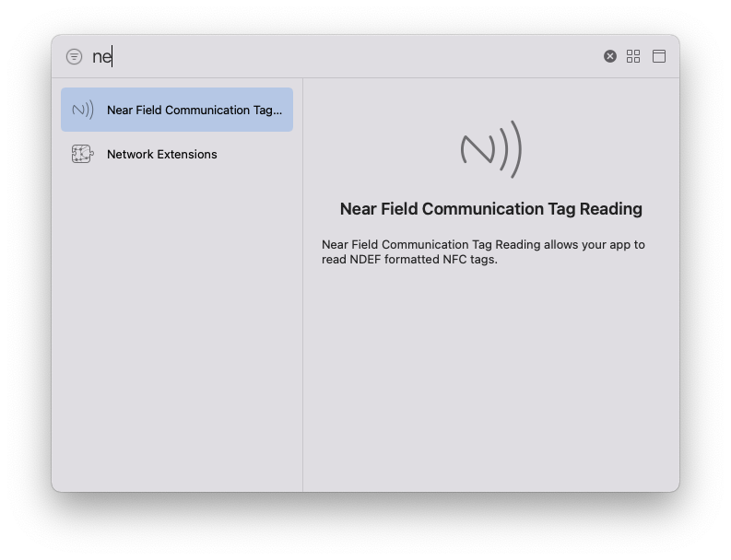Click the large NFC icon in preview
Image resolution: width=731 pixels, height=560 pixels.
point(491,149)
